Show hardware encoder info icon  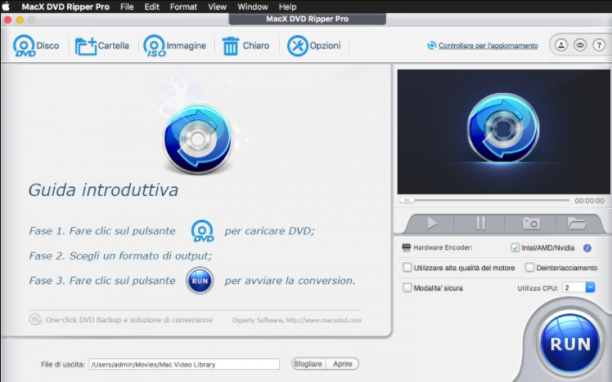point(587,248)
